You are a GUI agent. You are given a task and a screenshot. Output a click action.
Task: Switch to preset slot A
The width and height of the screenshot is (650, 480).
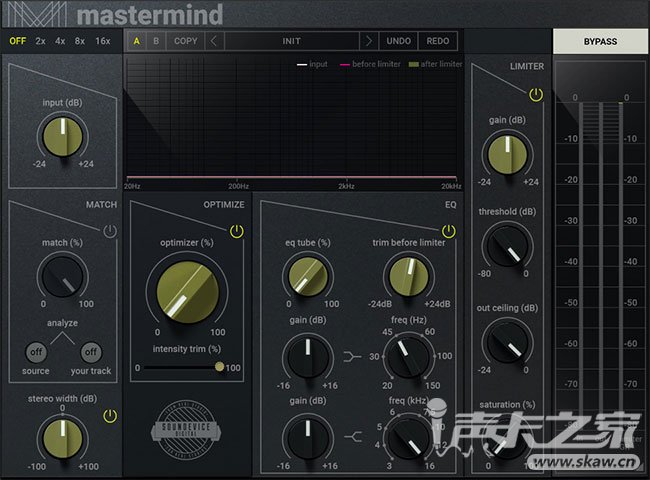click(x=136, y=41)
